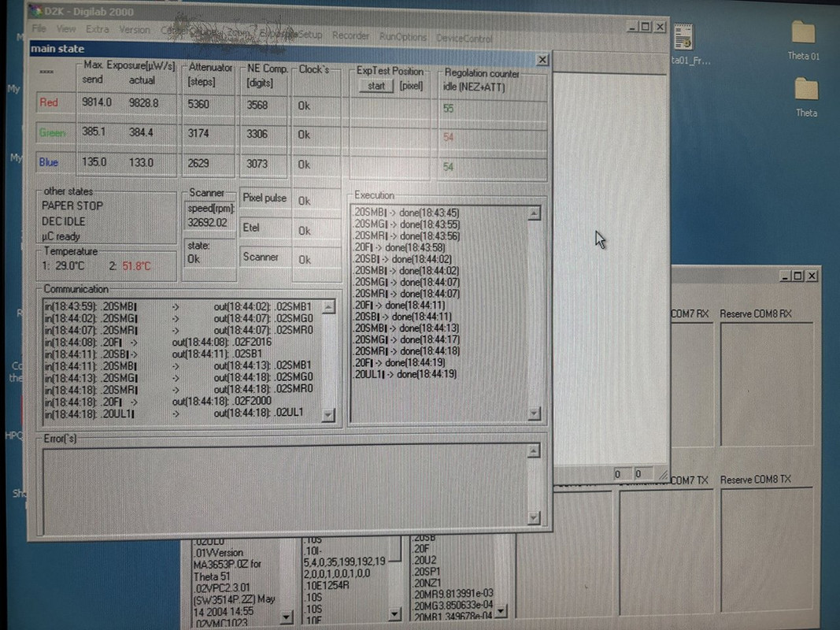Image resolution: width=840 pixels, height=630 pixels.
Task: Open the Version menu
Action: 135,30
